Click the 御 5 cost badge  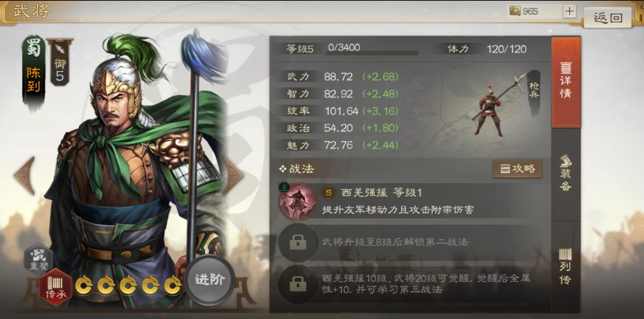pyautogui.click(x=60, y=62)
